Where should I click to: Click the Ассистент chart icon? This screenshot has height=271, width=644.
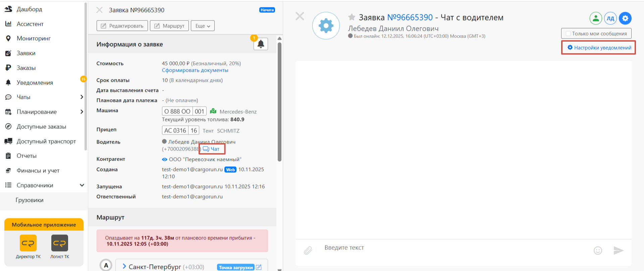coord(8,24)
